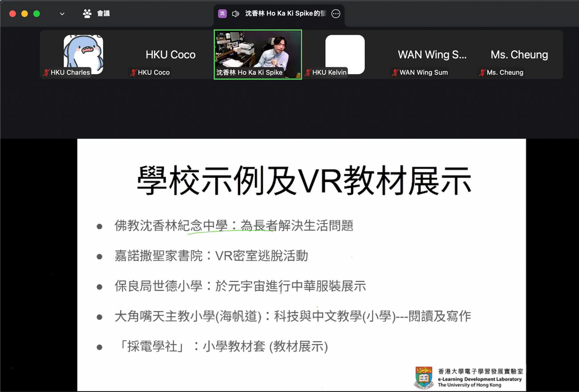Click the University of Hong Kong crest logo
The width and height of the screenshot is (579, 392).
(424, 377)
